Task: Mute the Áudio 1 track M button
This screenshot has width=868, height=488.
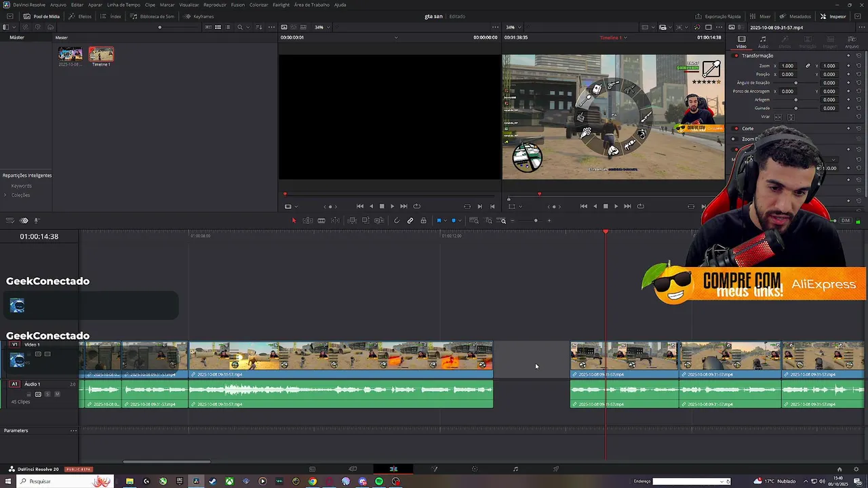Action: tap(57, 394)
